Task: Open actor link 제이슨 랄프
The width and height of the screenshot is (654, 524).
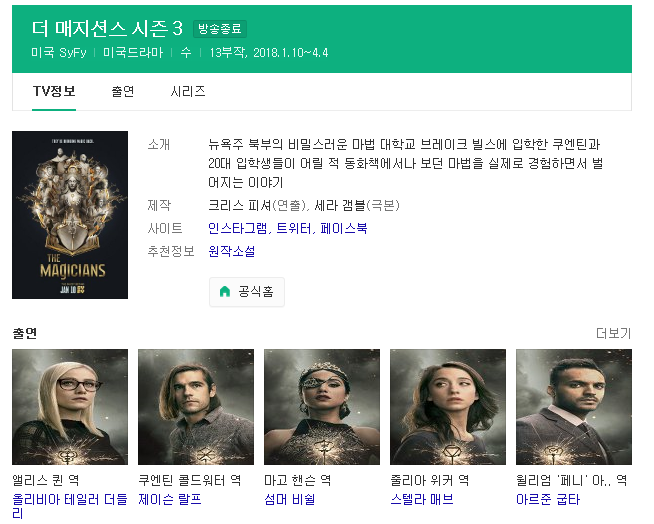Action: (x=170, y=499)
